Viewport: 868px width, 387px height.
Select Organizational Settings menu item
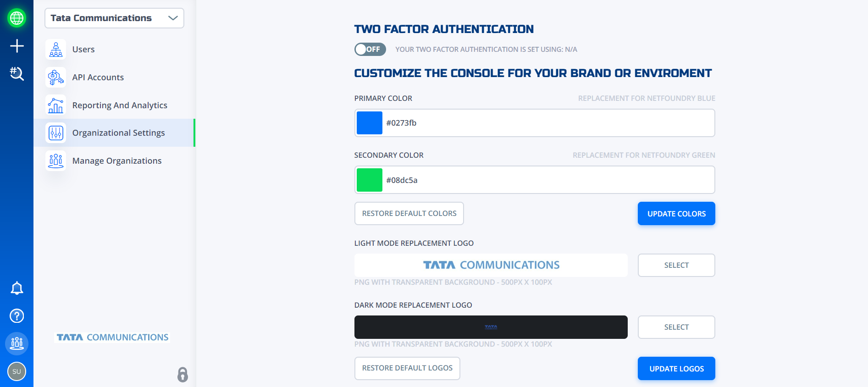[x=114, y=133]
